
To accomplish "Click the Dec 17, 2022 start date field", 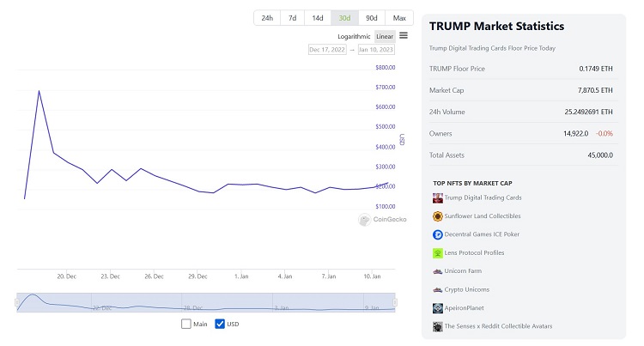I will (327, 50).
